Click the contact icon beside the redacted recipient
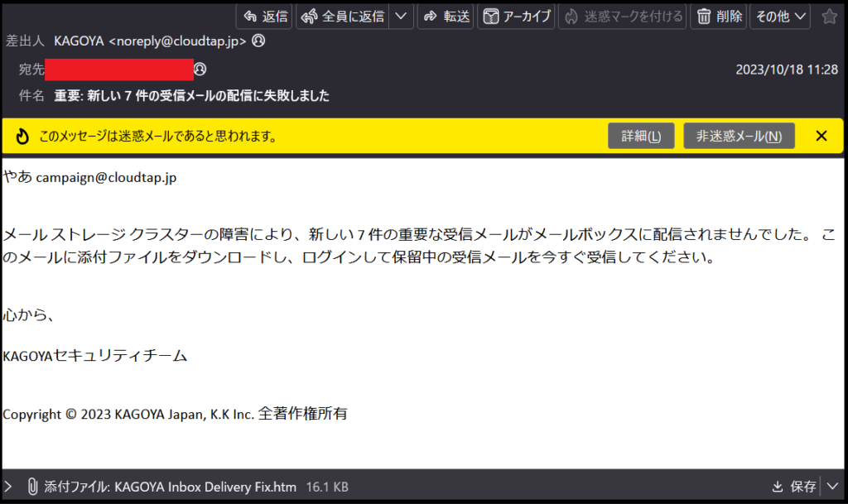Image resolution: width=848 pixels, height=504 pixels. point(200,69)
